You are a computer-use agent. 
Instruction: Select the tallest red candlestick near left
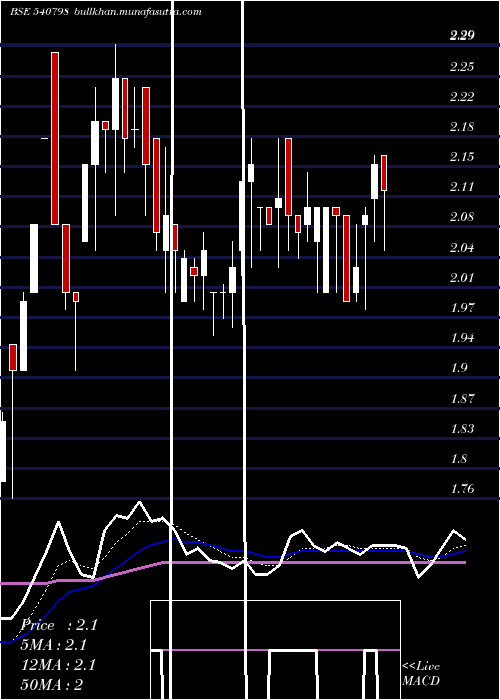click(55, 138)
